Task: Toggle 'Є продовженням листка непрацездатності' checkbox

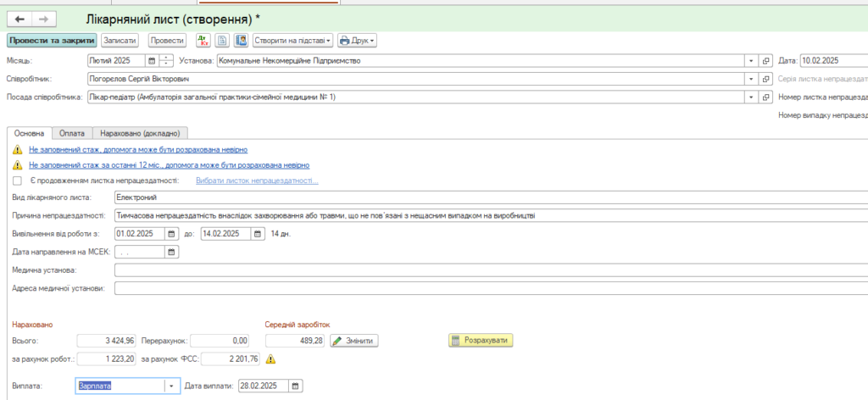Action: pos(17,181)
